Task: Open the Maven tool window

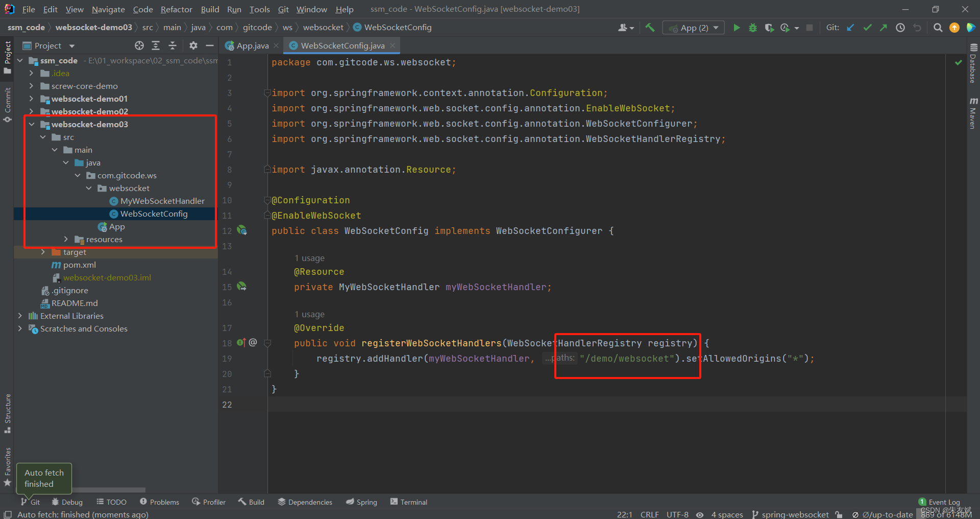Action: point(973,113)
